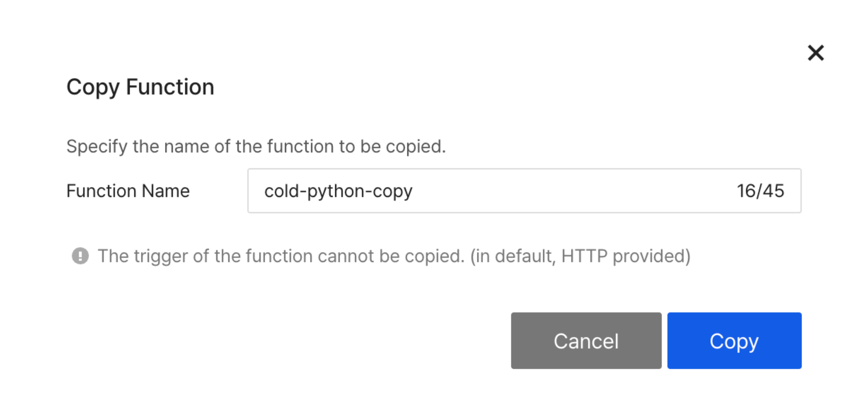Click the exclamation warning icon
Viewport: 868px width, 420px height.
[x=80, y=256]
